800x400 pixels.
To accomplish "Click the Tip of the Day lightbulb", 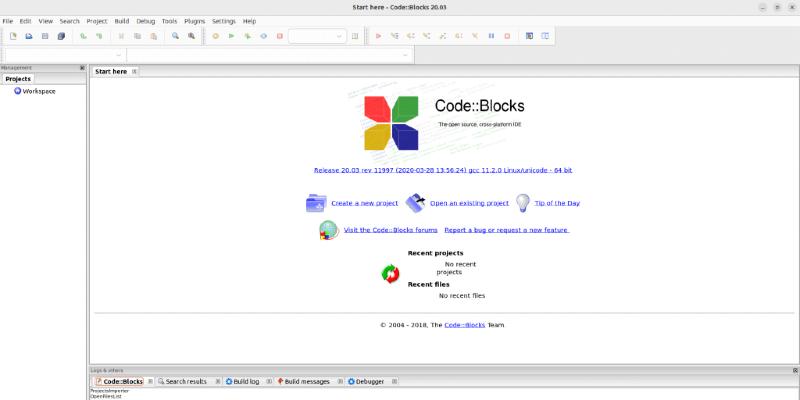I will pos(522,203).
